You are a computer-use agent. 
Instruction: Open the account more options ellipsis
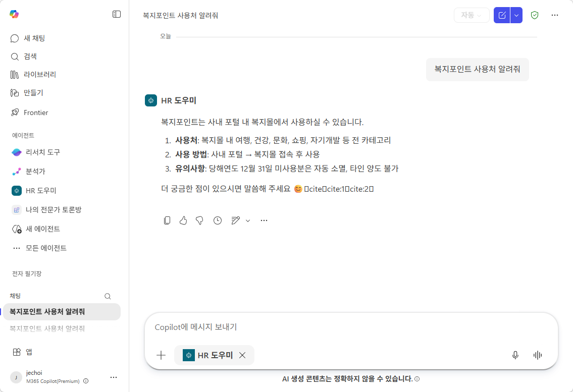(x=114, y=377)
